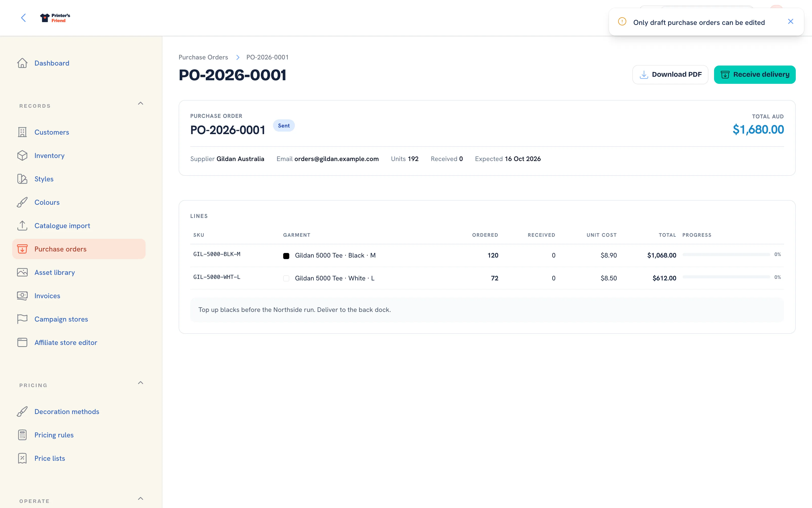Click Purchase Orders breadcrumb link
This screenshot has width=812, height=508.
tap(203, 57)
